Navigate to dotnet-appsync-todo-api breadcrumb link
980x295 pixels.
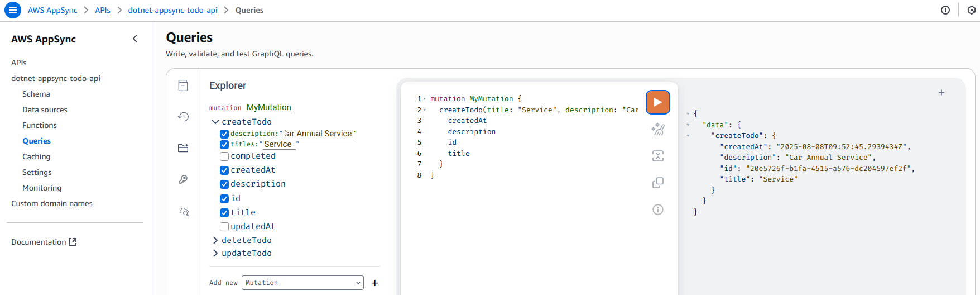[172, 10]
